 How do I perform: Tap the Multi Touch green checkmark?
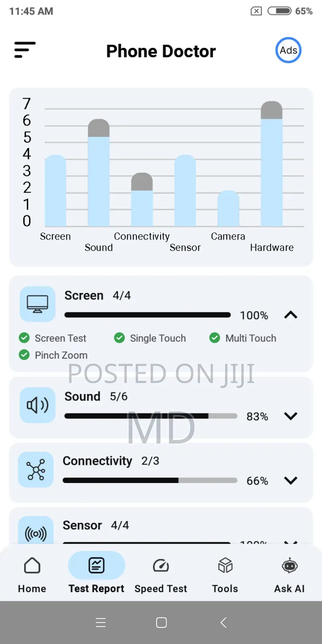point(215,338)
